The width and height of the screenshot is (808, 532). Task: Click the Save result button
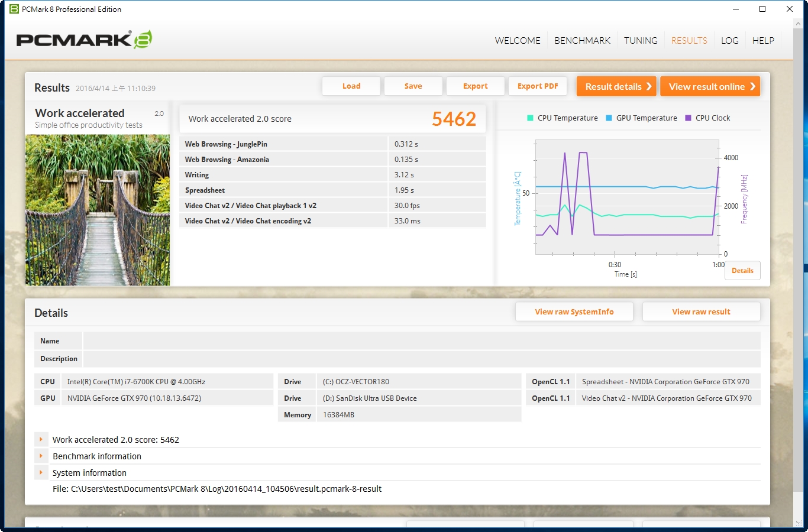pyautogui.click(x=413, y=86)
